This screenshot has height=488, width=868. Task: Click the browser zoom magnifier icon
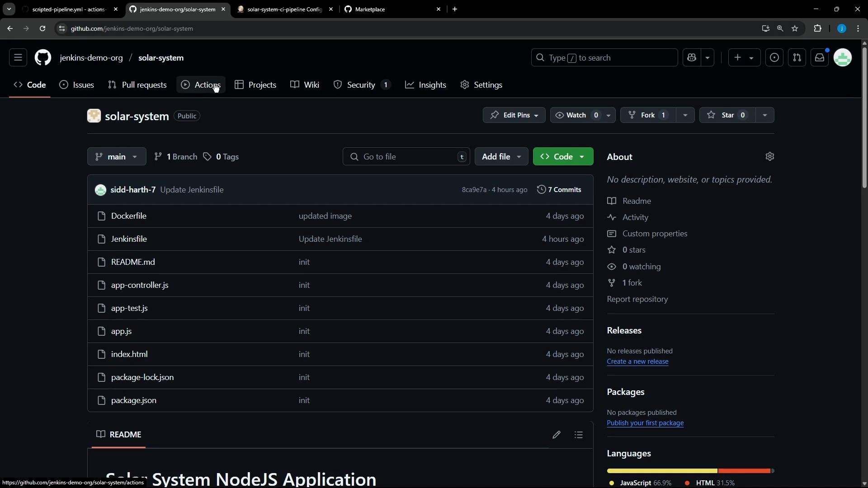(x=780, y=28)
